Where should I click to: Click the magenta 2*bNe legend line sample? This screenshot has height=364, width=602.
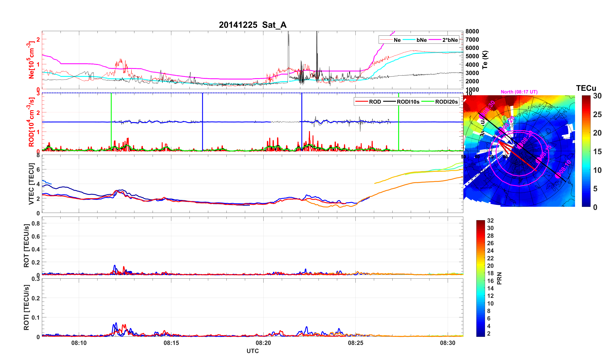point(435,40)
